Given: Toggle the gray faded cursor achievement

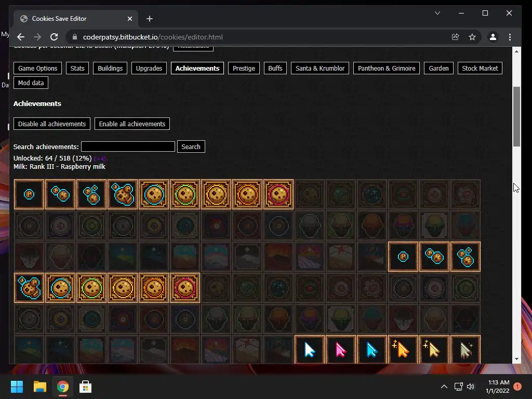Looking at the screenshot, I should (465, 350).
